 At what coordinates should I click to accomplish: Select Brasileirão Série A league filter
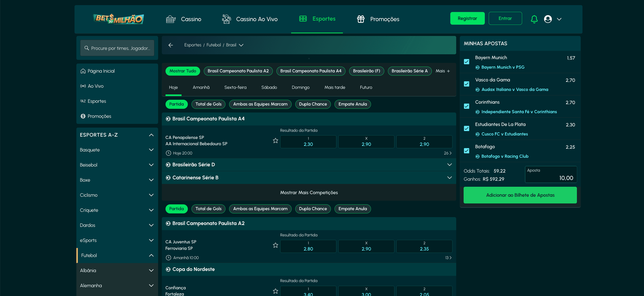410,71
